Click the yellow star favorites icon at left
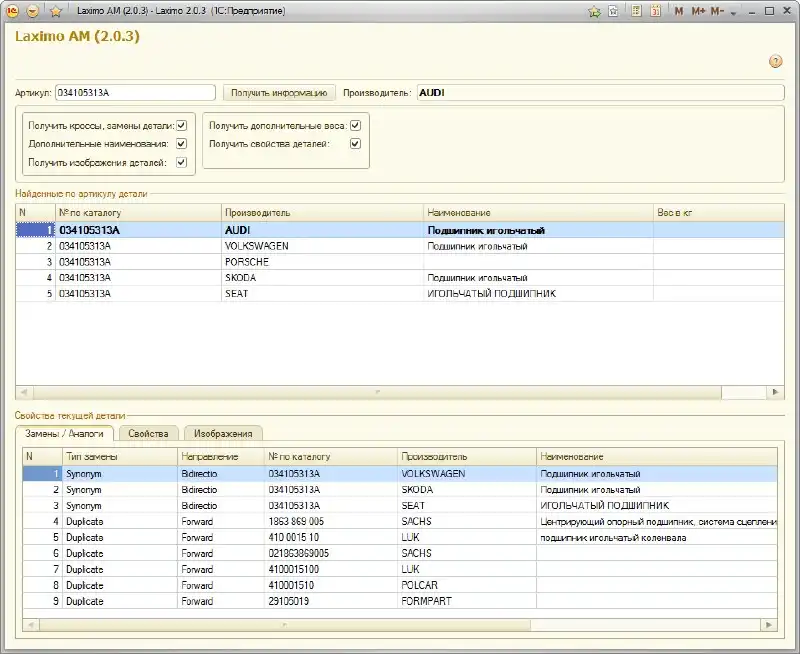800x654 pixels. (56, 11)
